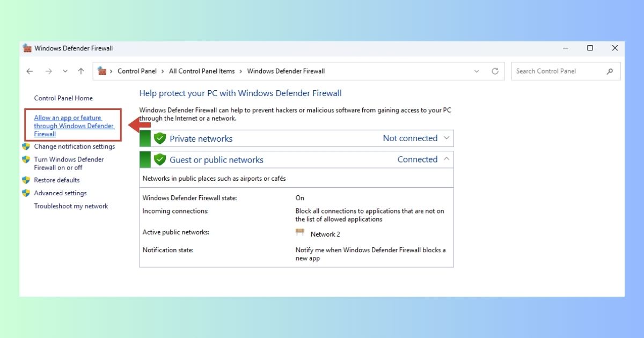Viewport: 644px width, 338px height.
Task: Click shield icon beside Turn Windows Defender Firewall
Action: click(x=26, y=159)
